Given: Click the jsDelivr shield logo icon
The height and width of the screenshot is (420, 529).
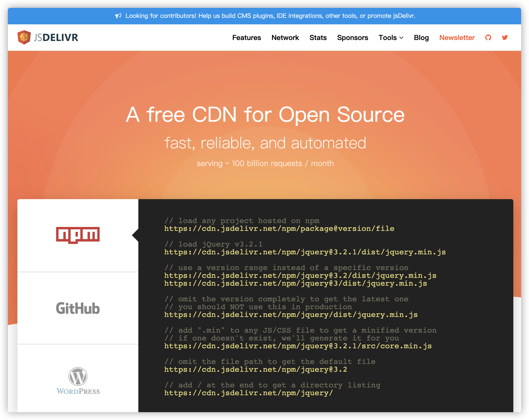Looking at the screenshot, I should pos(24,37).
